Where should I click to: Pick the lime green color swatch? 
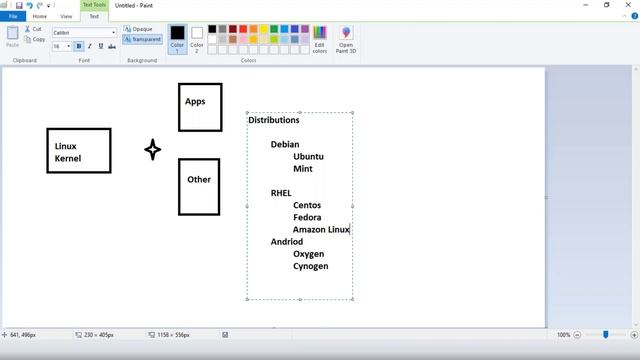(x=274, y=39)
